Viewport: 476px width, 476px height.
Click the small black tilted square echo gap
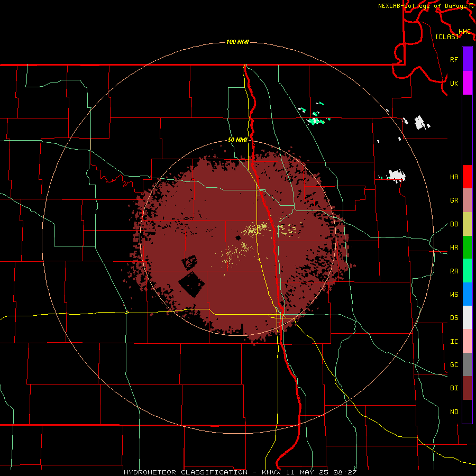coord(189,262)
